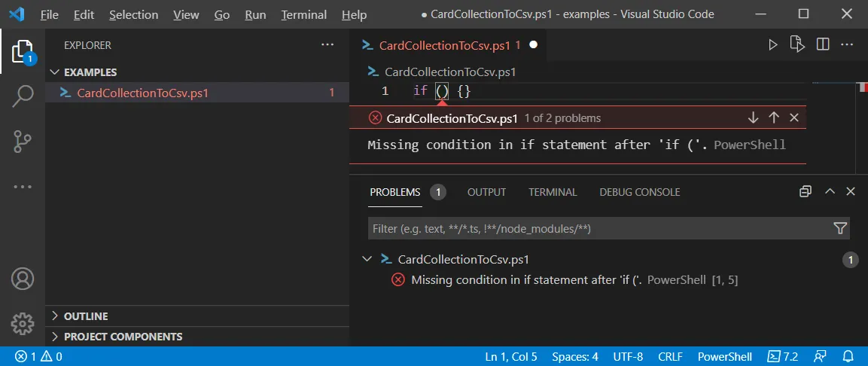868x366 pixels.
Task: Switch to the OUTPUT panel tab
Action: pyautogui.click(x=486, y=192)
